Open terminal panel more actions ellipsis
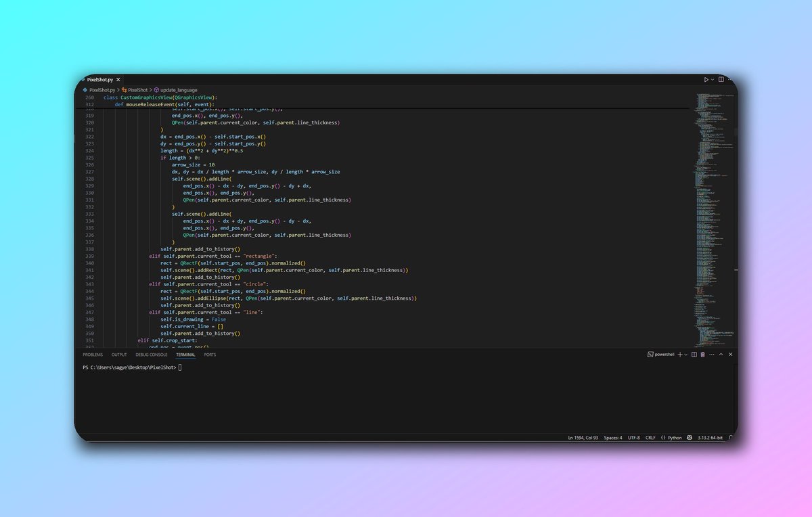 point(711,355)
